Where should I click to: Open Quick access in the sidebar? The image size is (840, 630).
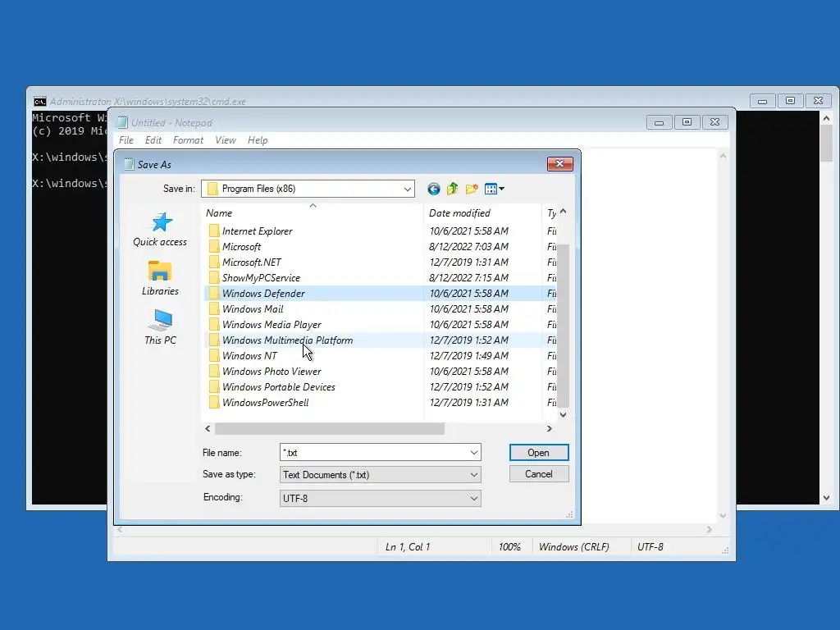[x=160, y=230]
